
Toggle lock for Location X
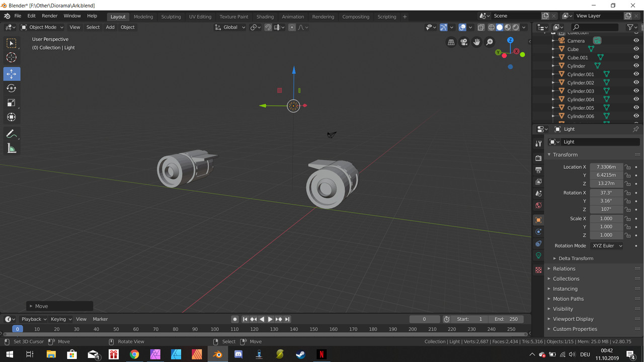pyautogui.click(x=627, y=167)
